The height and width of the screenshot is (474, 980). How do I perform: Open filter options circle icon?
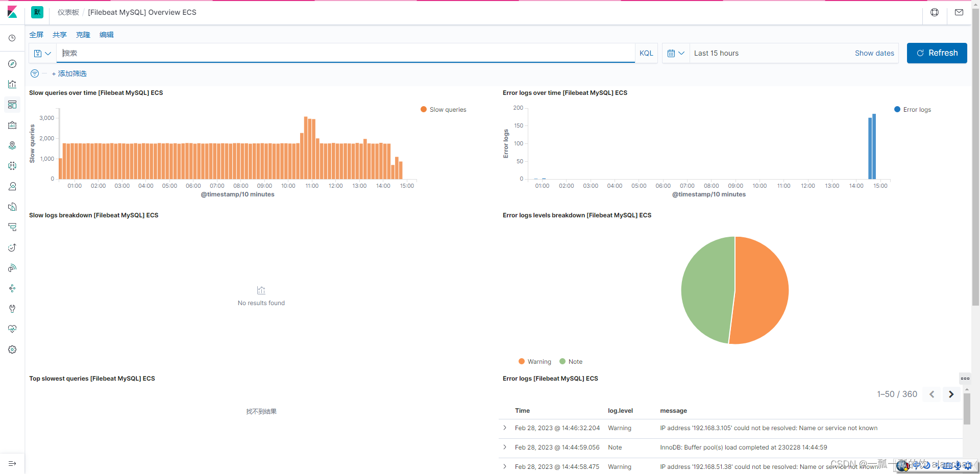click(x=35, y=73)
